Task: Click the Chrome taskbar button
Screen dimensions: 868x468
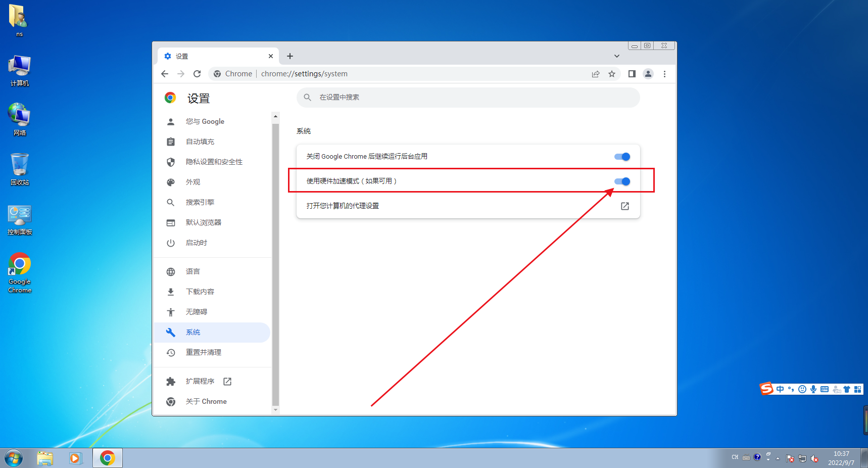Action: coord(107,458)
